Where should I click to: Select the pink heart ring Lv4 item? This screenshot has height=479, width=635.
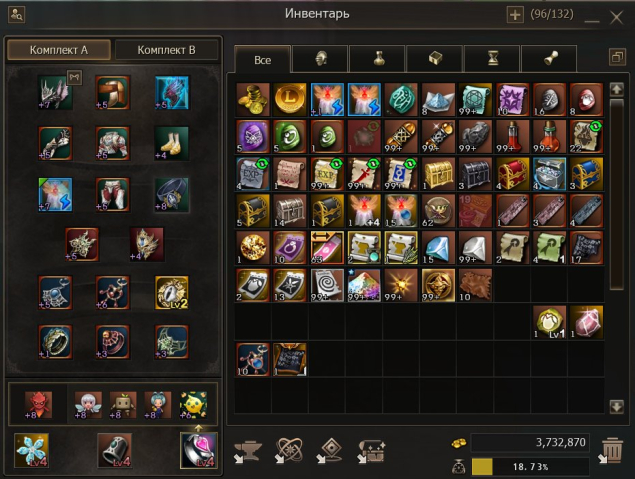198,450
